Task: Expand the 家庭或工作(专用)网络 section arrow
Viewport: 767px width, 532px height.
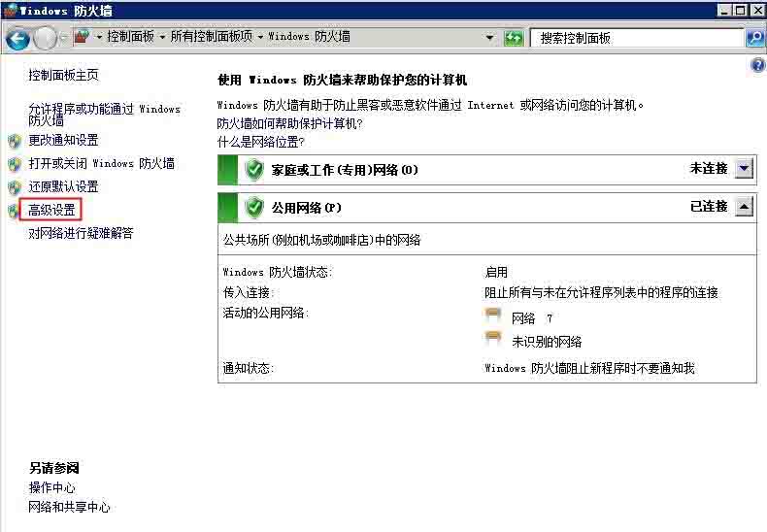Action: [x=744, y=169]
